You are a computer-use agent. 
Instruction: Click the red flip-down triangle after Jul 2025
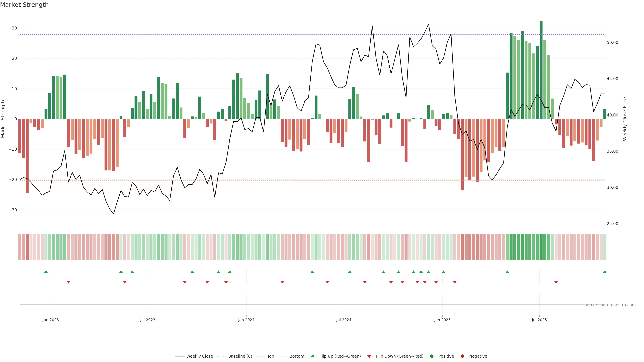(556, 282)
